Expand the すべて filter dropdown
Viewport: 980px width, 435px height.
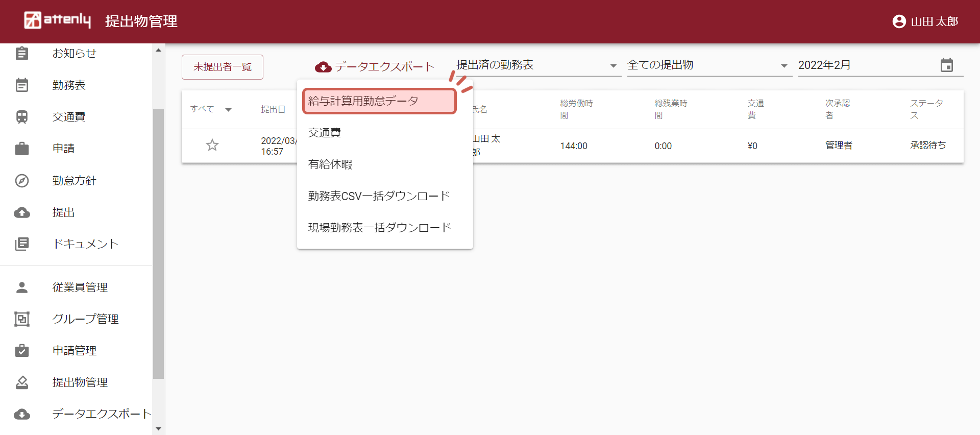pos(228,109)
